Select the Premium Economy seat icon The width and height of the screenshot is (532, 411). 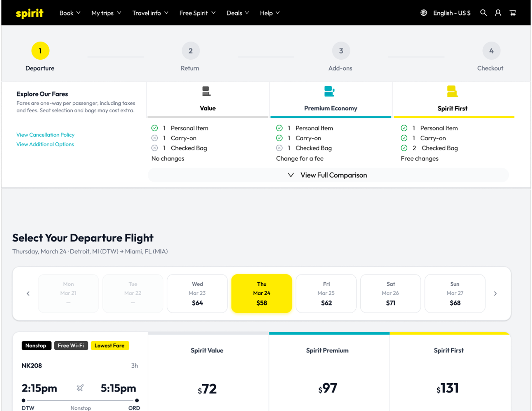[x=329, y=91]
